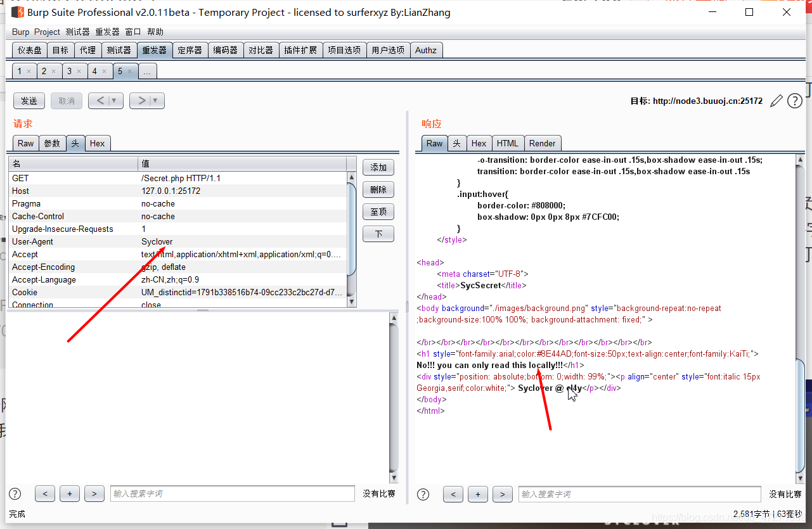Click response search input field
The width and height of the screenshot is (812, 529).
[x=640, y=494]
